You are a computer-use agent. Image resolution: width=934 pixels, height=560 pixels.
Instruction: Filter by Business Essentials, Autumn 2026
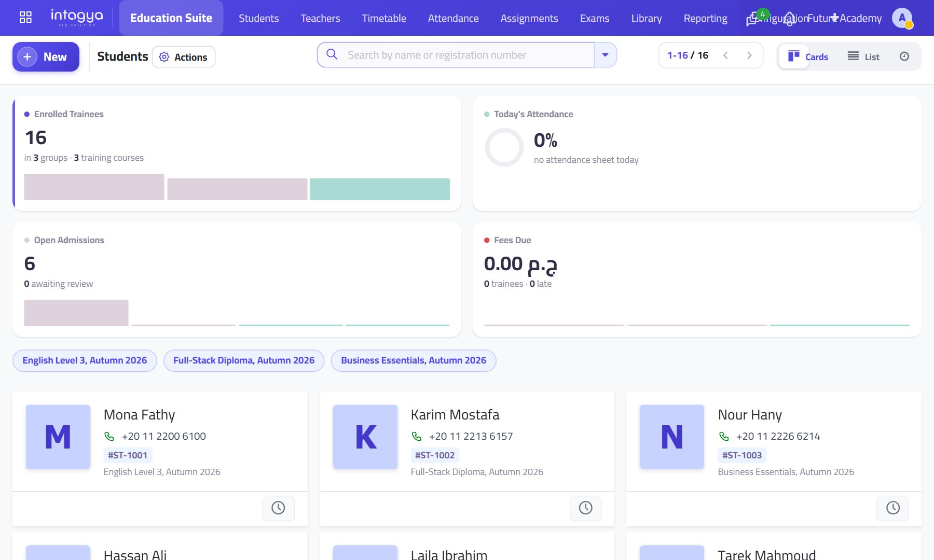[414, 360]
